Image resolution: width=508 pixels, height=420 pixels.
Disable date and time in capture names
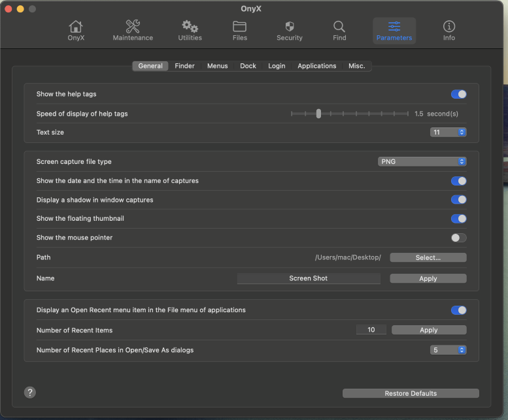pos(458,181)
